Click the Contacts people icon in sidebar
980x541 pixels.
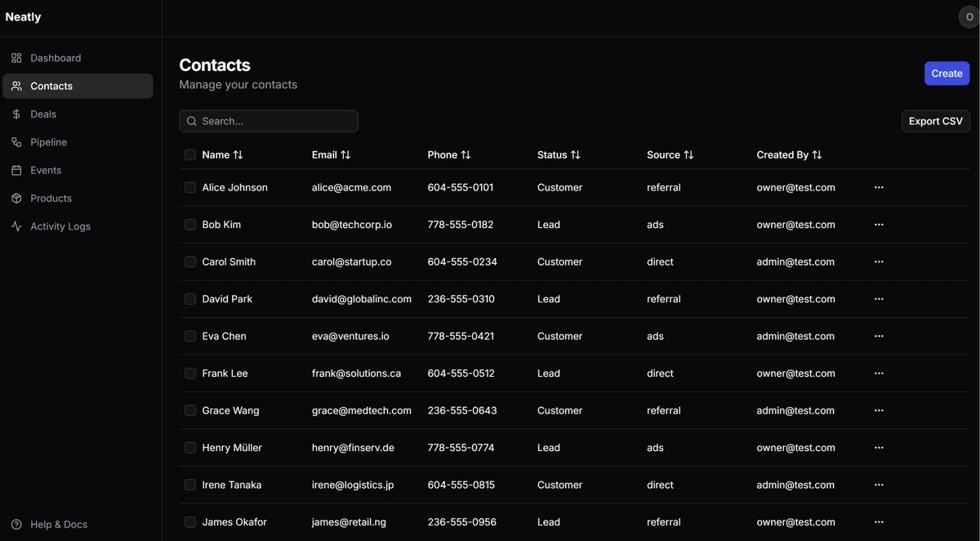pos(16,86)
